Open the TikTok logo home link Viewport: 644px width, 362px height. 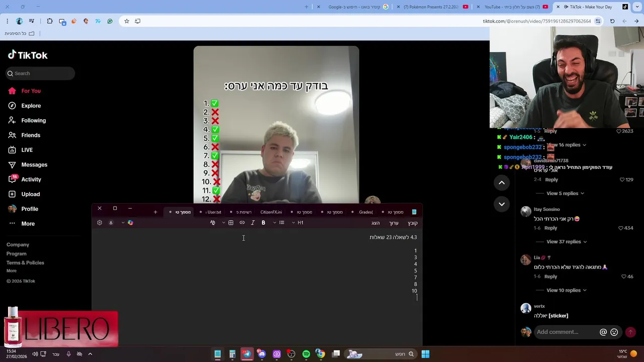point(28,55)
